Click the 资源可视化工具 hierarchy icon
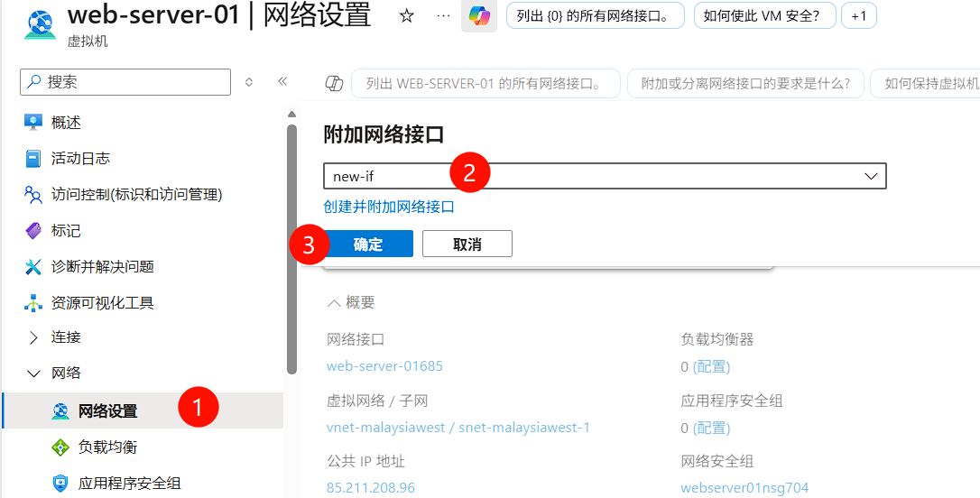The image size is (980, 498). (33, 304)
